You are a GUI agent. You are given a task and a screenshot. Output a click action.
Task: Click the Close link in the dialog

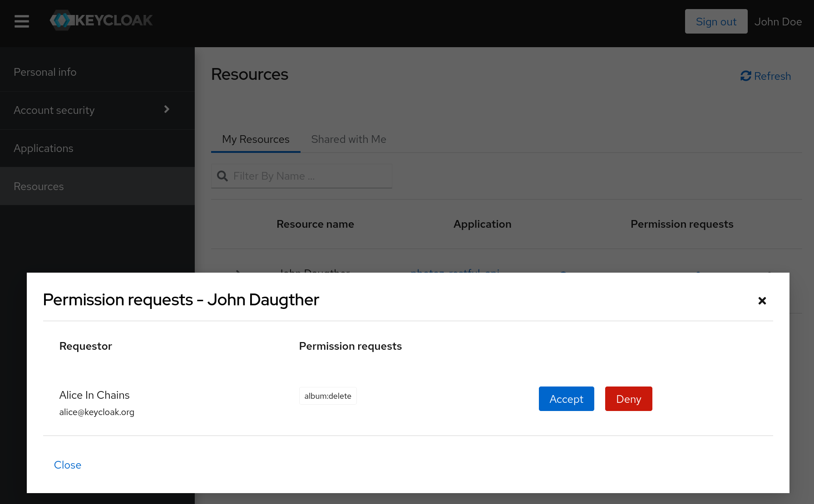coord(68,465)
